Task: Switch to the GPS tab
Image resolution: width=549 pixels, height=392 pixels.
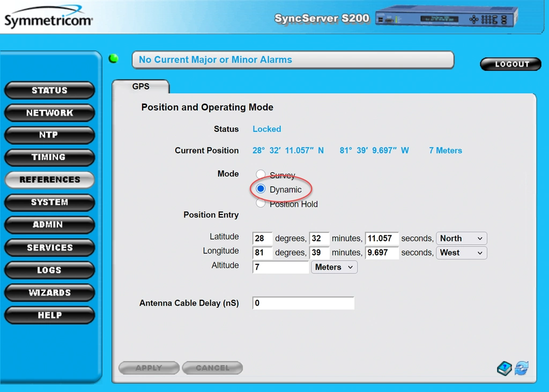Action: pos(141,86)
